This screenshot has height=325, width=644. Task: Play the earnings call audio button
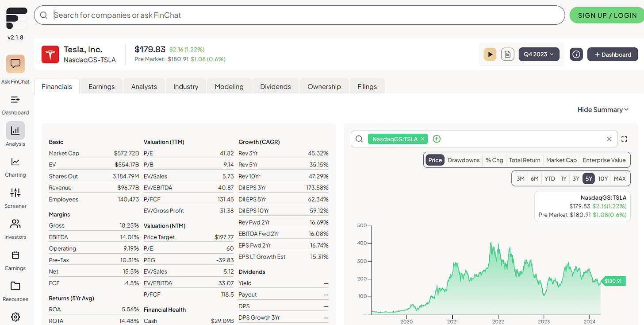point(490,54)
